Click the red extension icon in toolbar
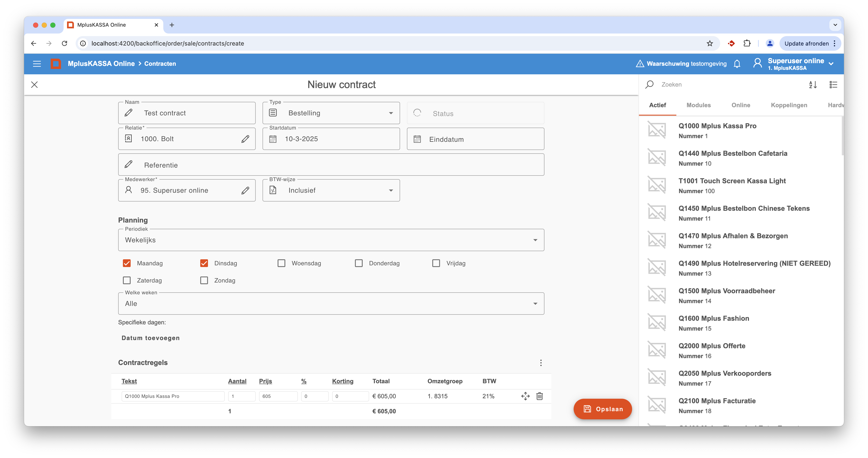The height and width of the screenshot is (458, 868). click(731, 43)
